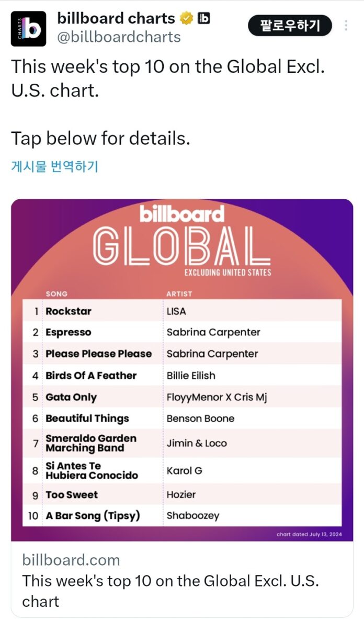This screenshot has height=621, width=364.
Task: Click the Jimin & Loco artist entry
Action: tap(197, 443)
